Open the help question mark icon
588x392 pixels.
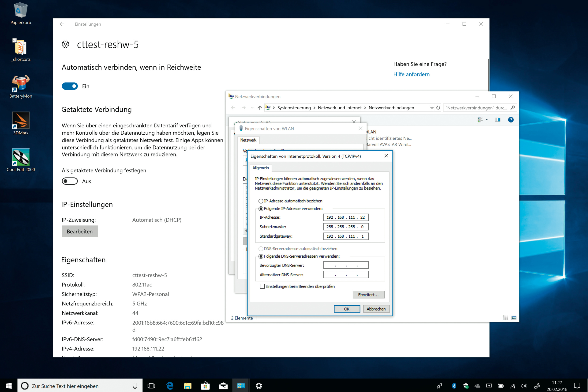[x=511, y=120]
